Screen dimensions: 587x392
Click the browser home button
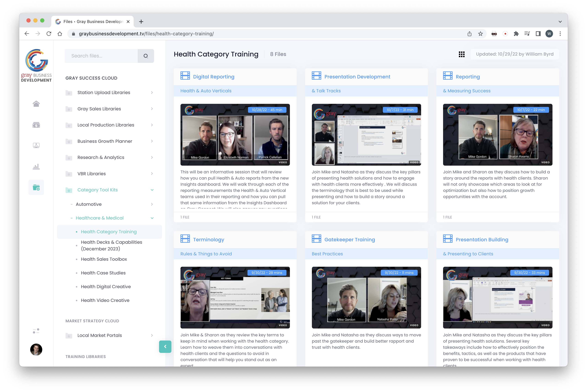point(60,34)
